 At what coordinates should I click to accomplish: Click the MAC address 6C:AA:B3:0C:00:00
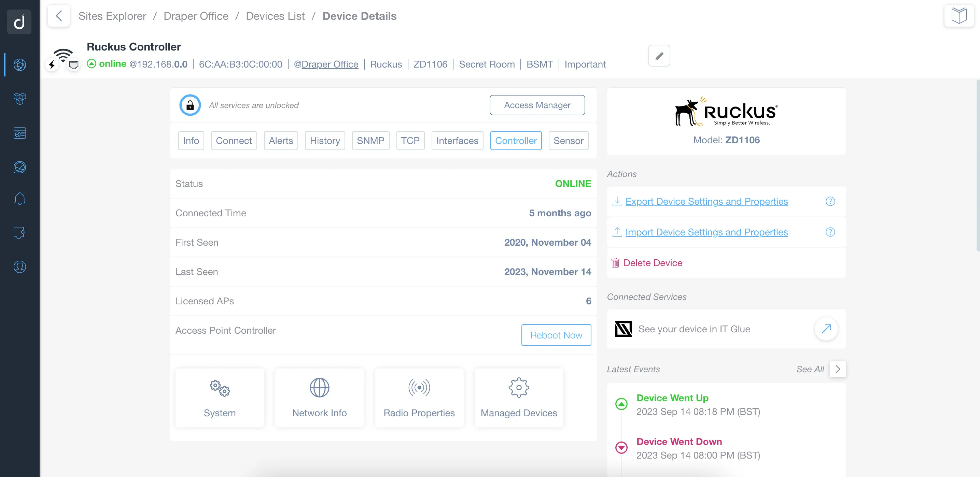(x=240, y=64)
